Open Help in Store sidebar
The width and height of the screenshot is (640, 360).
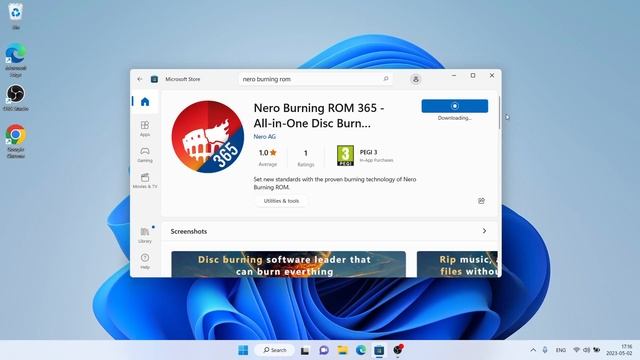pos(145,261)
